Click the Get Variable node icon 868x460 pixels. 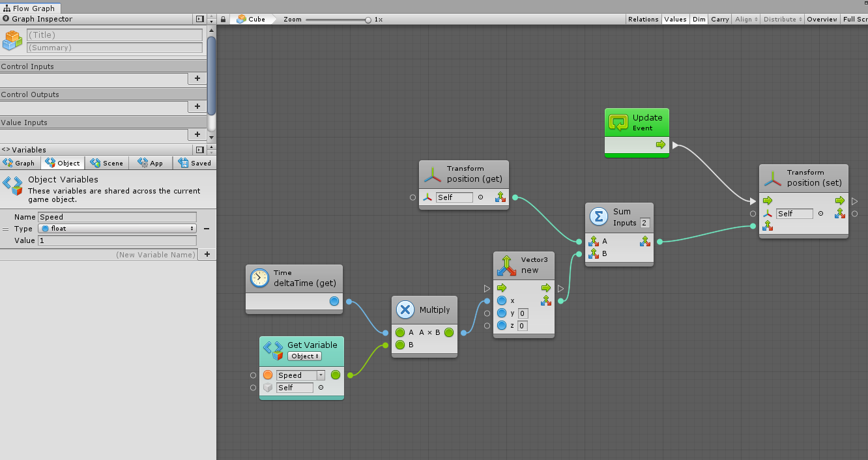tap(272, 350)
